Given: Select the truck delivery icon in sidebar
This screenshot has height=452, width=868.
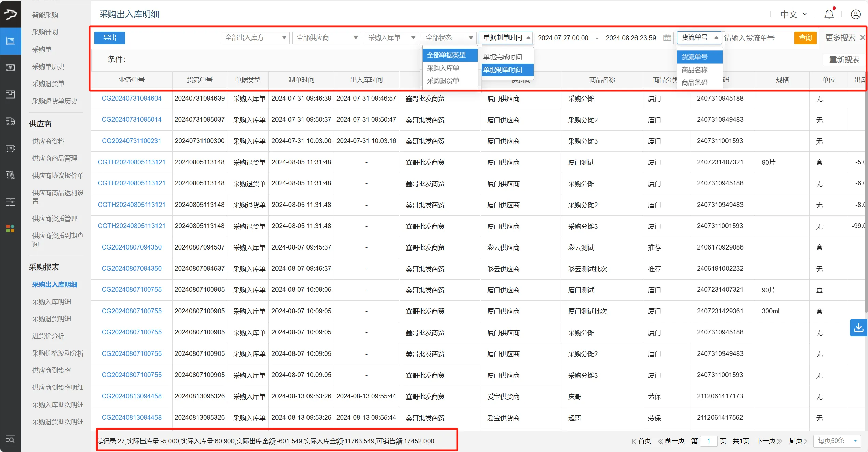Looking at the screenshot, I should (x=10, y=121).
